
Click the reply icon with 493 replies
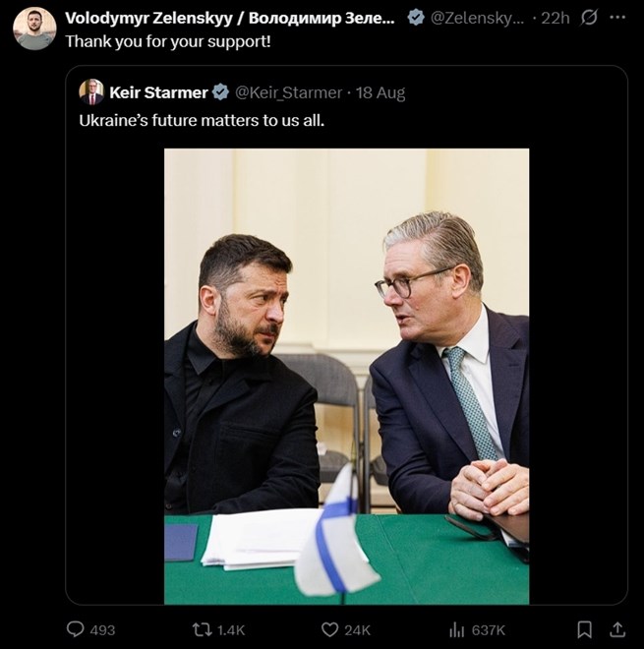pos(77,629)
